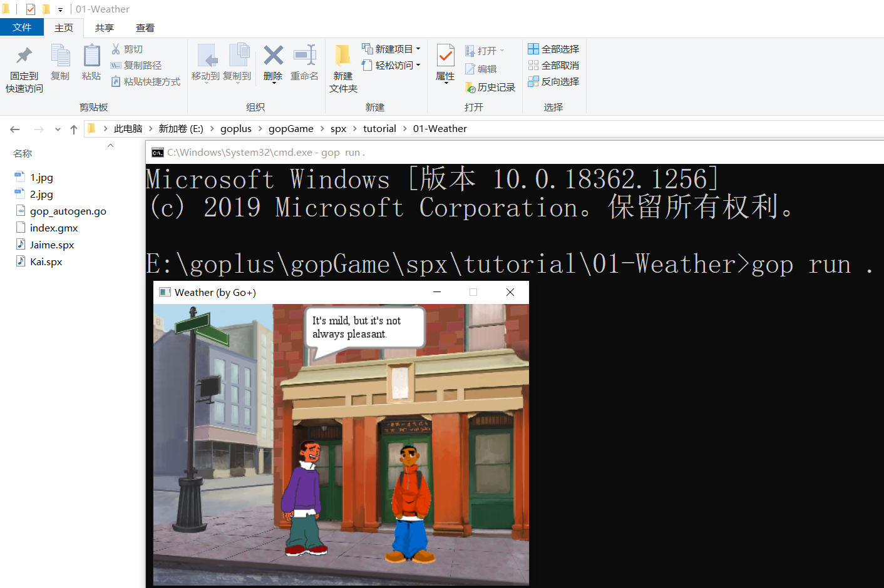This screenshot has width=884, height=588.
Task: Pin folder to Quick access
Action: [24, 69]
